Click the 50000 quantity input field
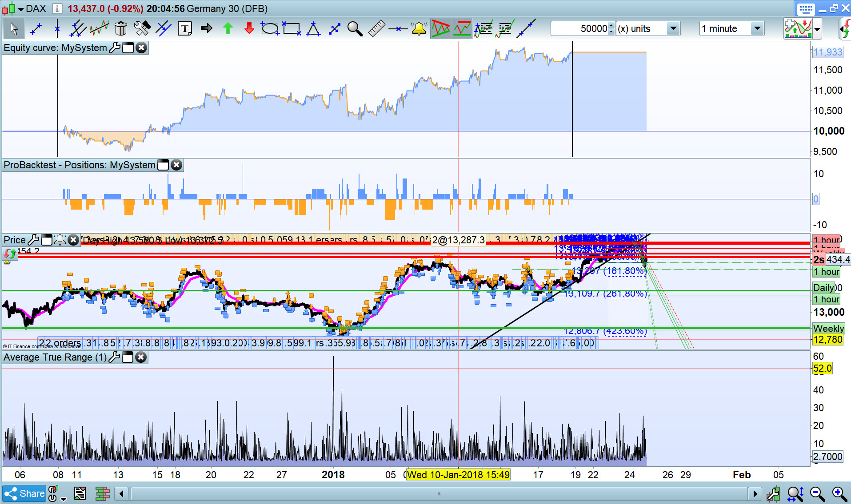This screenshot has width=851, height=504. coord(579,29)
